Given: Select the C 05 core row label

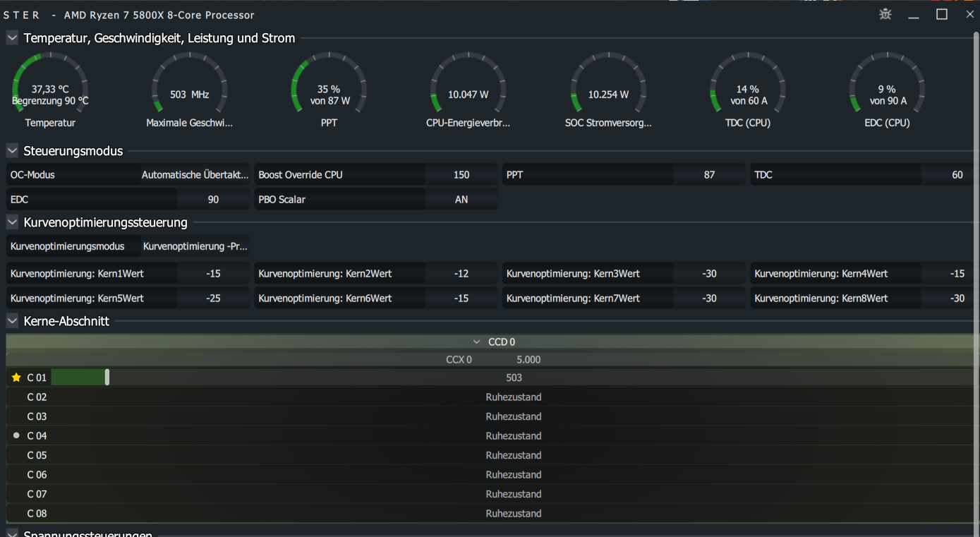Looking at the screenshot, I should 37,455.
